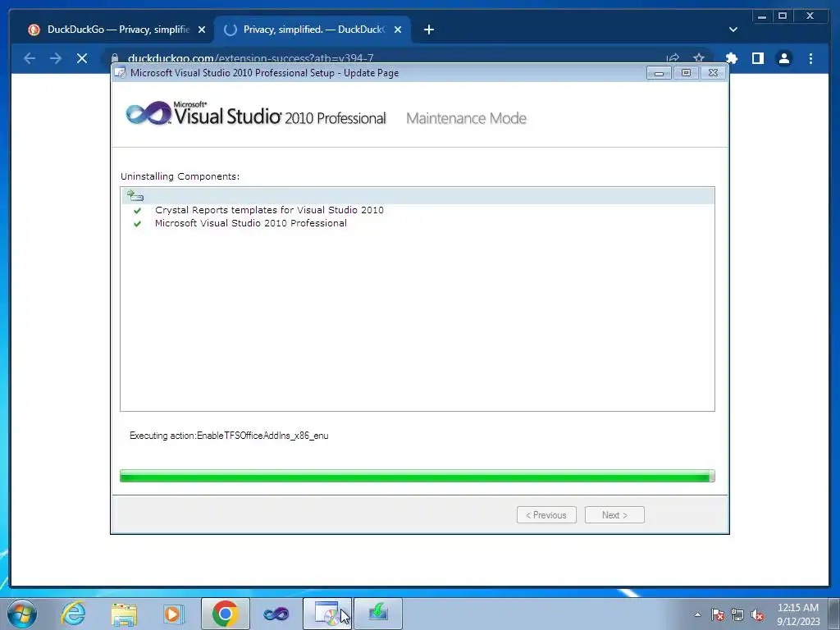Open Chrome three-dot menu
Screen dimensions: 840x630
[810, 58]
